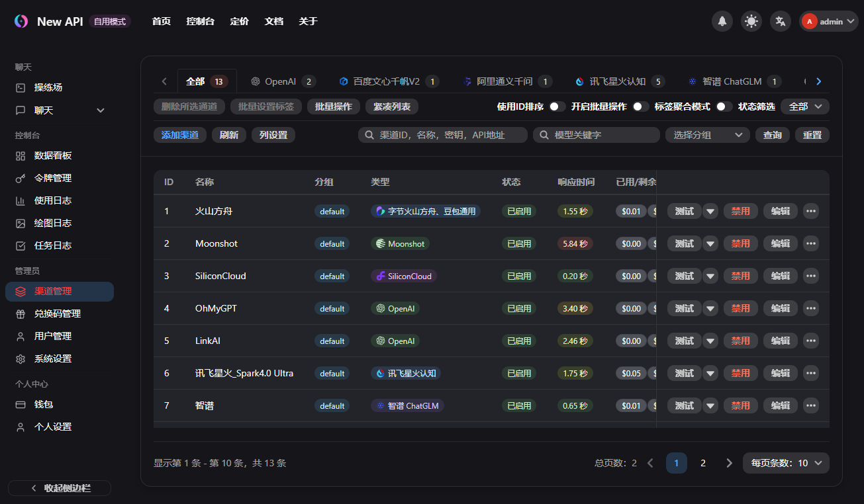Viewport: 864px width, 504px height.
Task: Open the notification bell icon
Action: click(x=722, y=21)
